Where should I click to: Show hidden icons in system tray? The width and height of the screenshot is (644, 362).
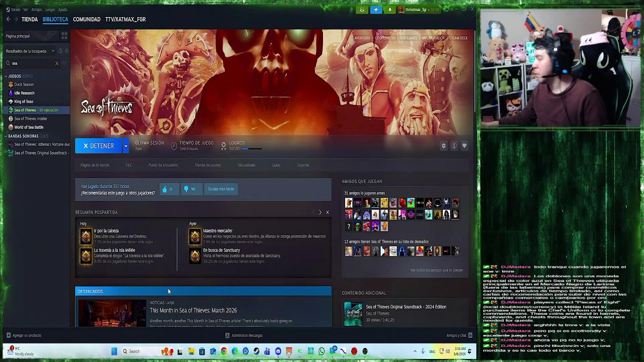pos(415,351)
